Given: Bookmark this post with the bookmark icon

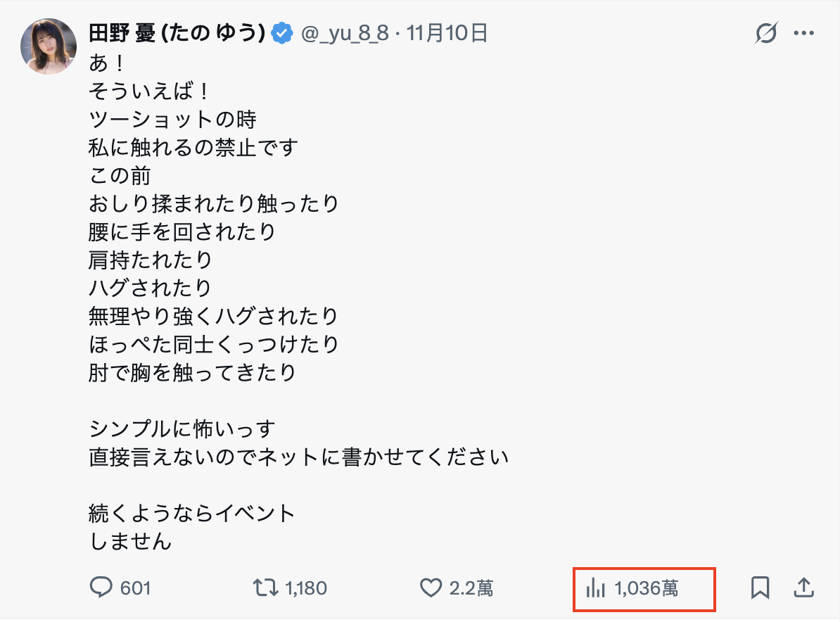Looking at the screenshot, I should pyautogui.click(x=762, y=588).
